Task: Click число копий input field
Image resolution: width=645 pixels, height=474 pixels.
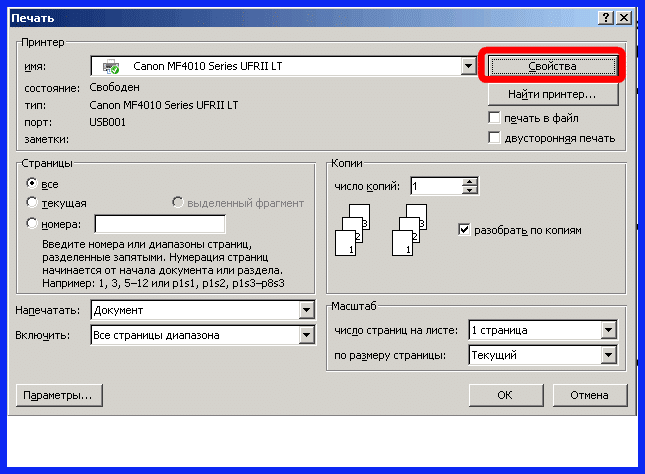Action: point(436,186)
